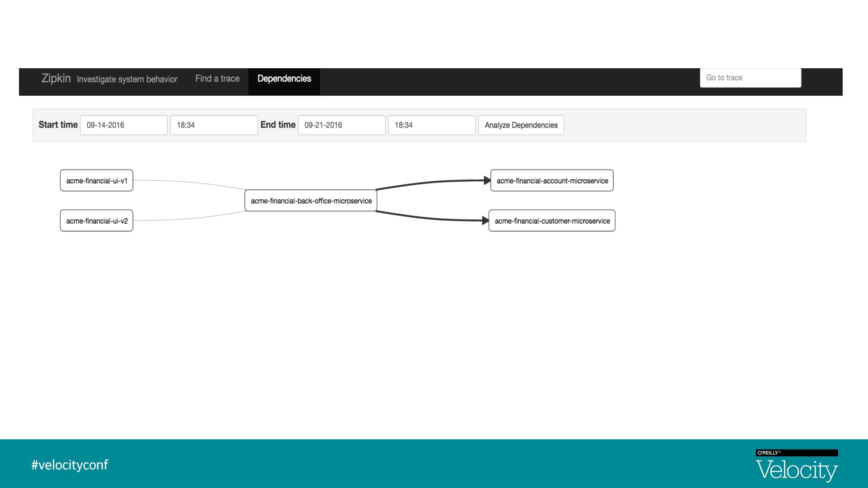Click arrowhead pointing to account microservice
868x488 pixels.
pyautogui.click(x=487, y=180)
